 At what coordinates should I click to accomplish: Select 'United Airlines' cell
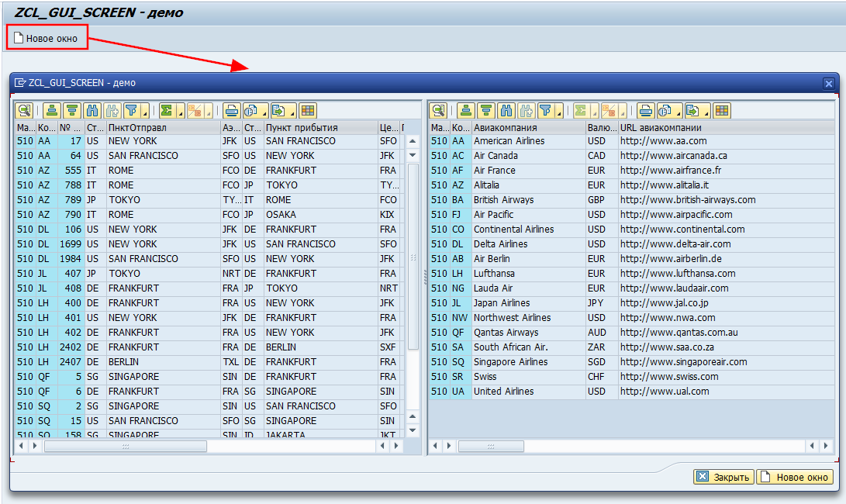528,392
